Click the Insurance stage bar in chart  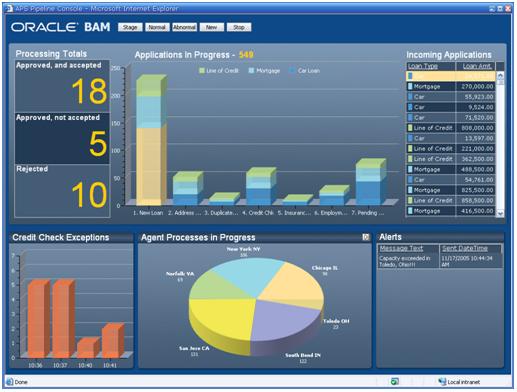point(297,200)
